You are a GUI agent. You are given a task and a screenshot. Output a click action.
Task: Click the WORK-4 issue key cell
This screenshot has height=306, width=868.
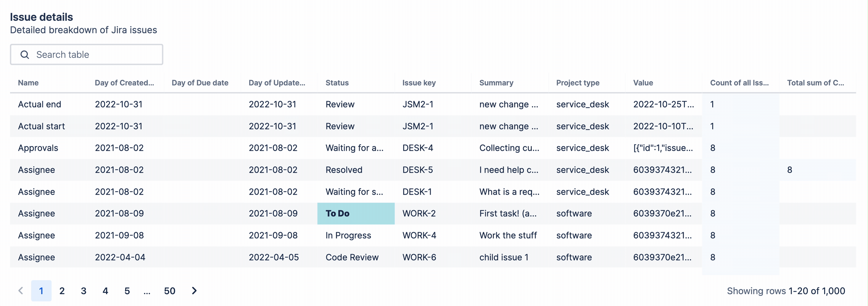tap(433, 235)
